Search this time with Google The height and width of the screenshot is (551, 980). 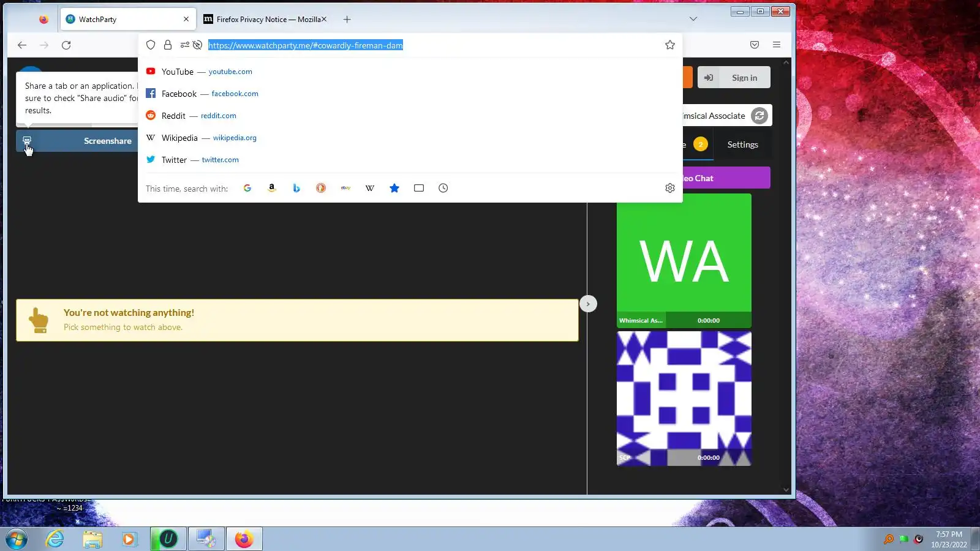coord(247,188)
